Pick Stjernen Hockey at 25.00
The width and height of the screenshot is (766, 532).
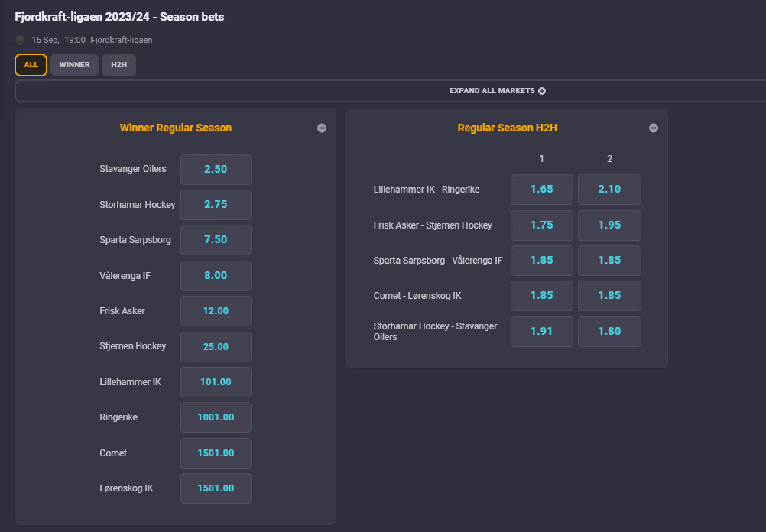(216, 347)
